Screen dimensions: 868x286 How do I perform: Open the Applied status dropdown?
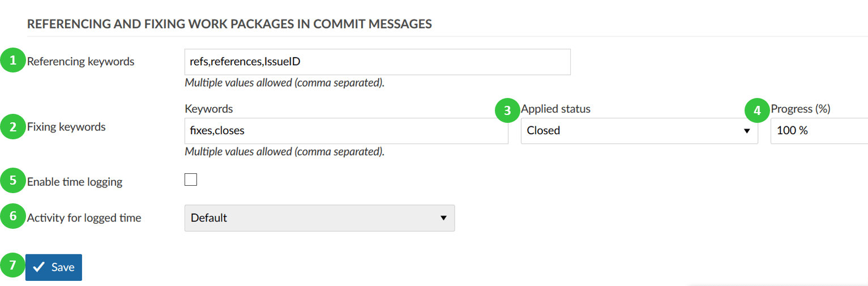click(x=639, y=131)
